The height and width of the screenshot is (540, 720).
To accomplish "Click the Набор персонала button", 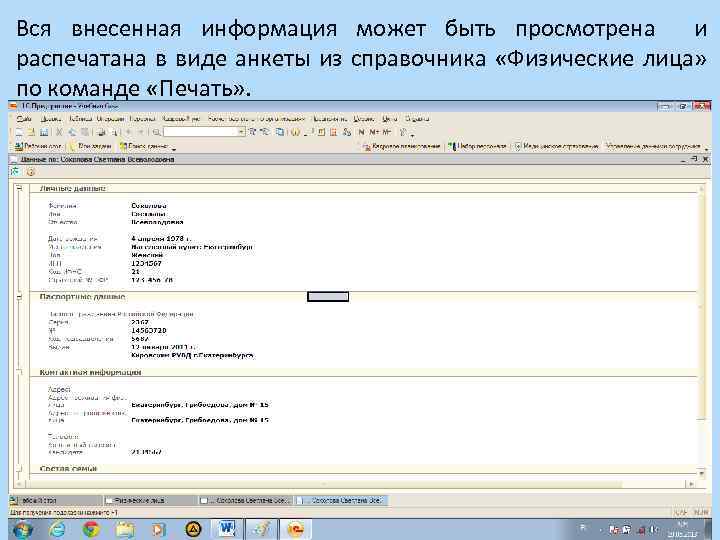I will pos(477,146).
